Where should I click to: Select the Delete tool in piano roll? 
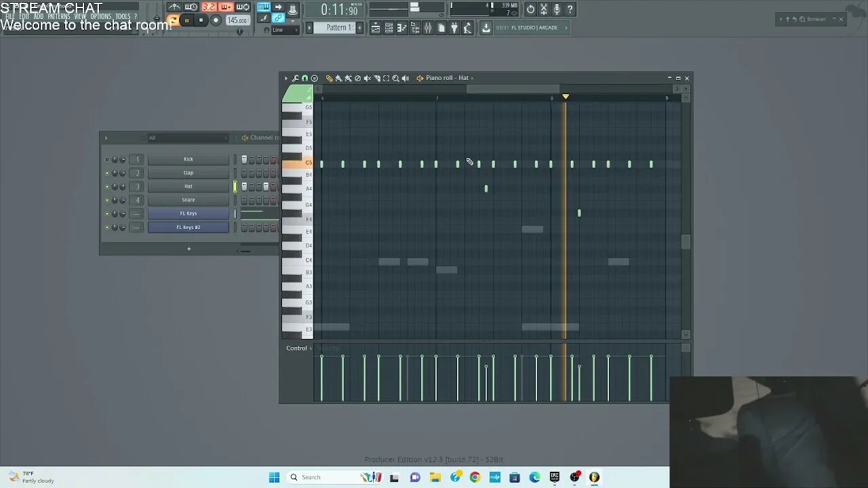[x=358, y=78]
